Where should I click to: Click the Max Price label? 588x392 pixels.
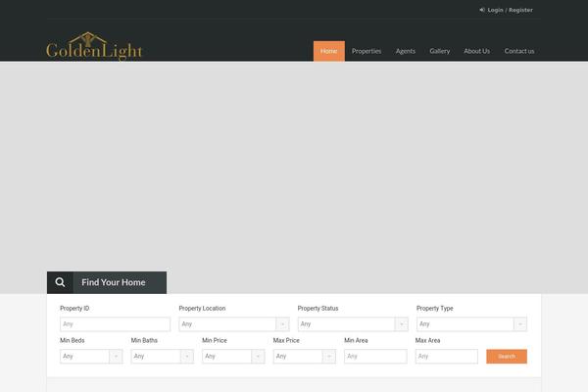click(286, 341)
